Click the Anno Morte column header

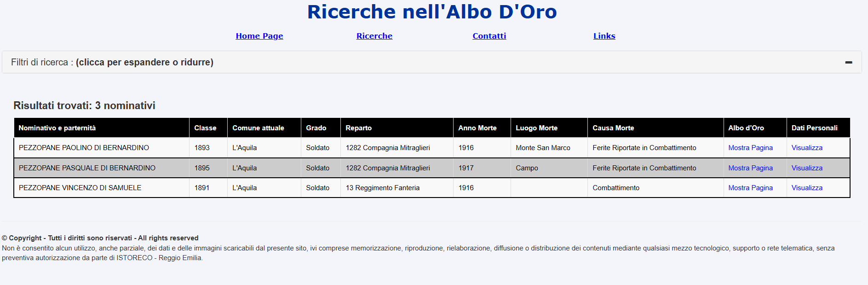click(x=482, y=128)
